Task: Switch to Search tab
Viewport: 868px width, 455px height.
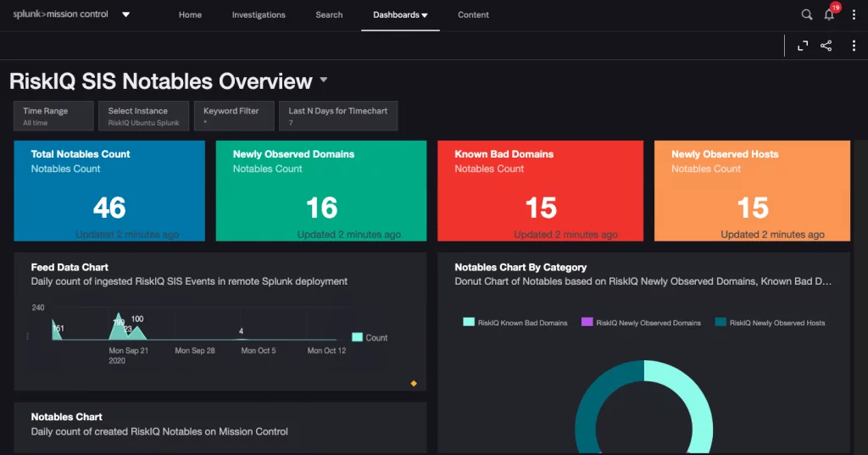Action: [329, 15]
